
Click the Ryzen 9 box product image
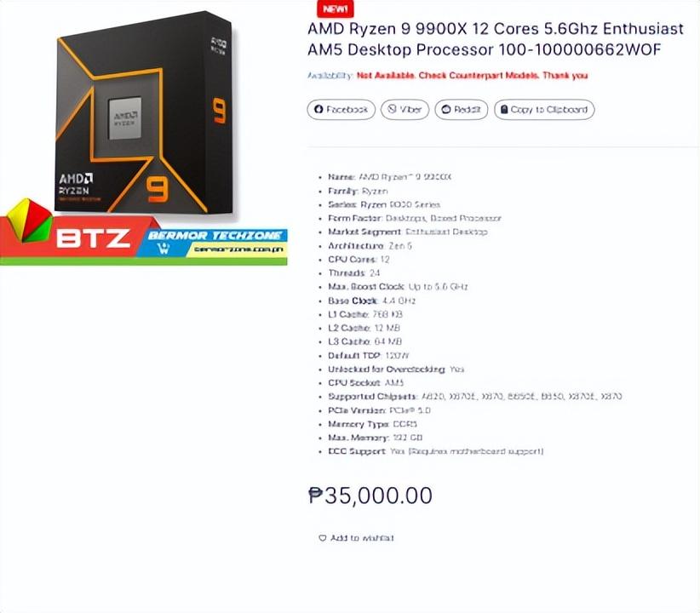pos(144,114)
